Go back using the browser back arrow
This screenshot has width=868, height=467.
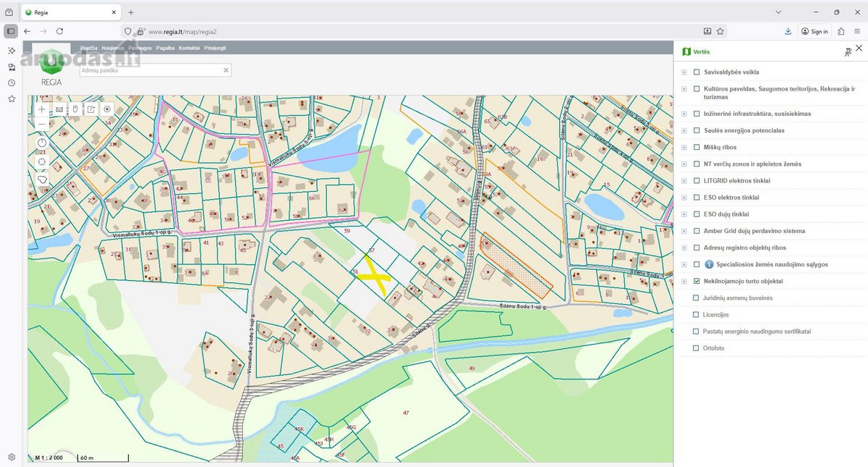click(27, 31)
